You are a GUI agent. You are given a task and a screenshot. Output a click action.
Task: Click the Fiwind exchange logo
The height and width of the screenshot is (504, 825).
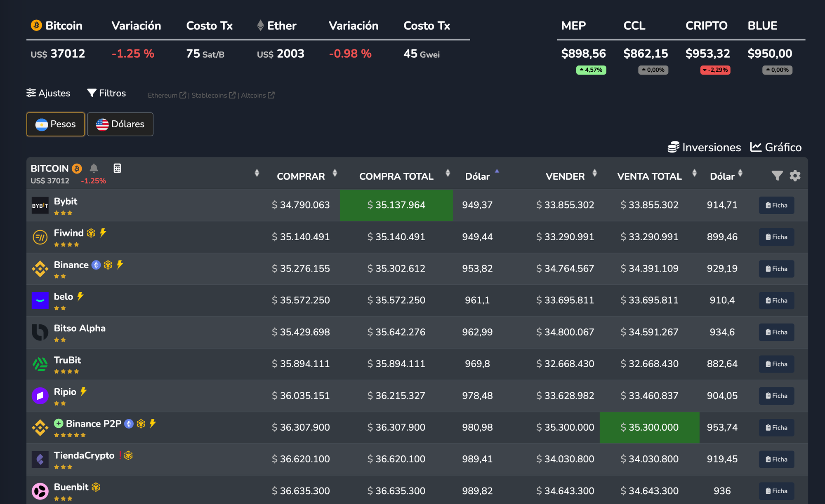click(x=40, y=237)
